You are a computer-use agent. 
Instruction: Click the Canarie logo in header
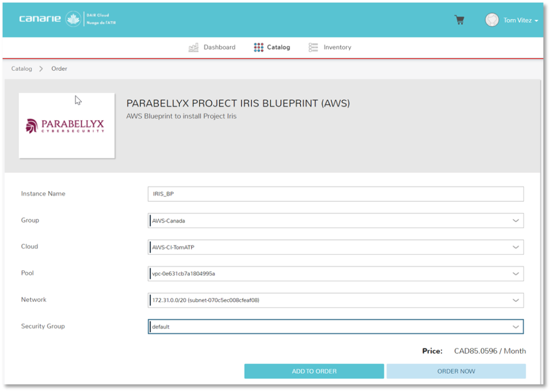pyautogui.click(x=41, y=19)
